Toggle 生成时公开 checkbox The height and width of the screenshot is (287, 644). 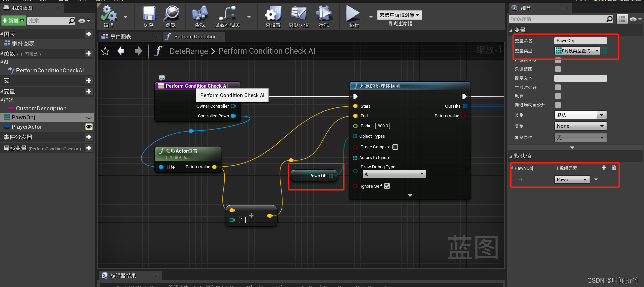pyautogui.click(x=558, y=87)
